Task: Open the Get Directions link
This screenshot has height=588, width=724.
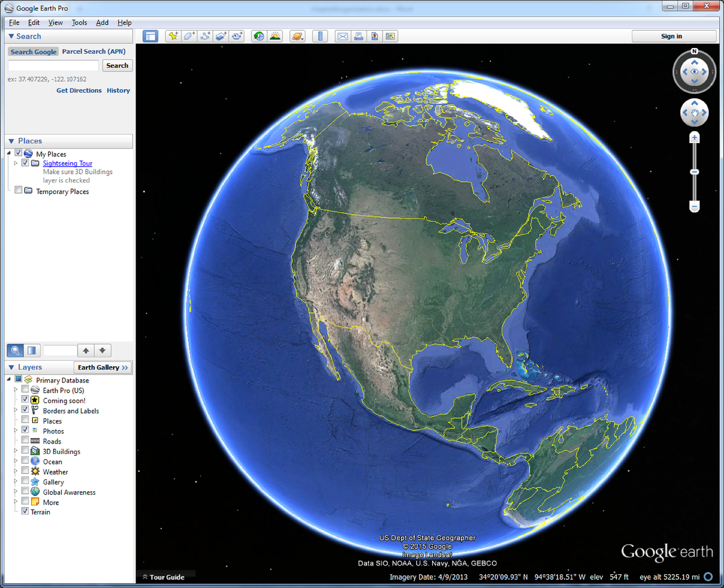Action: tap(79, 91)
